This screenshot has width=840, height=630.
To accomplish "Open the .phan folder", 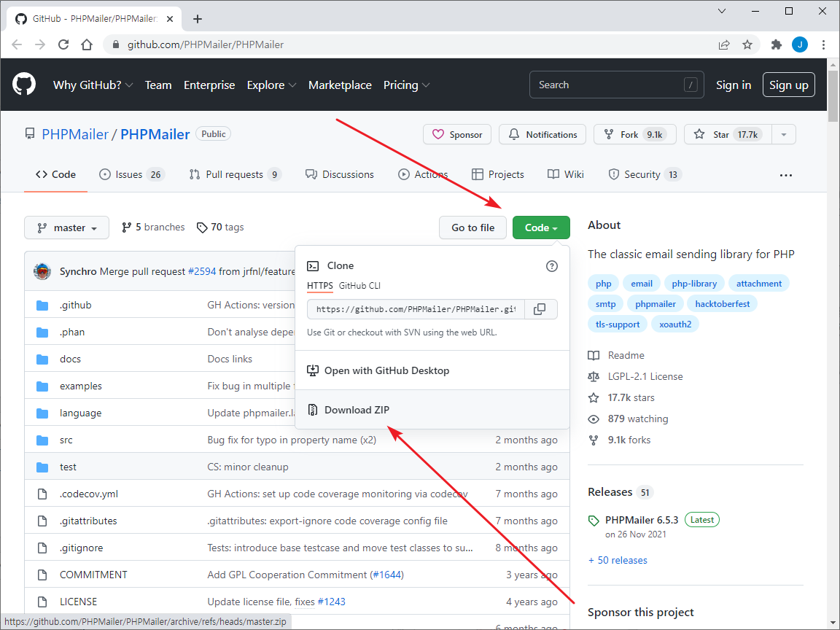I will [x=72, y=332].
